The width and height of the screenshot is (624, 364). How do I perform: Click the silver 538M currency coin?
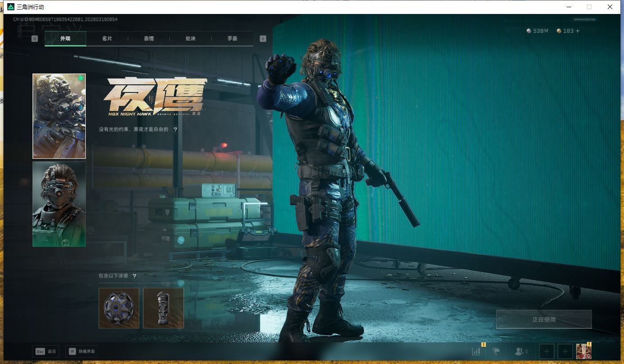click(529, 31)
